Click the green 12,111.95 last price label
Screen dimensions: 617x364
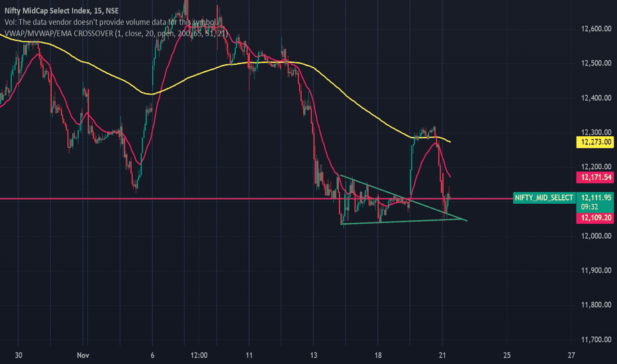point(596,197)
